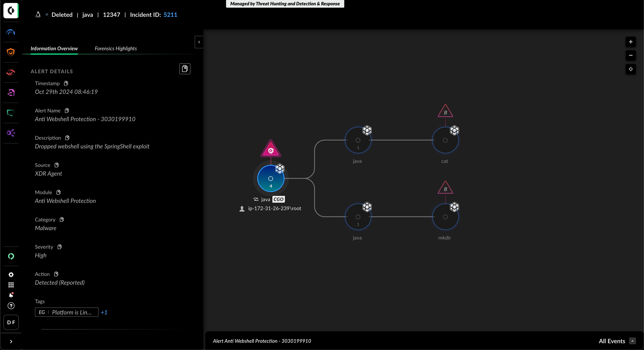The height and width of the screenshot is (350, 644).
Task: Open Help with the question mark icon
Action: pyautogui.click(x=11, y=306)
